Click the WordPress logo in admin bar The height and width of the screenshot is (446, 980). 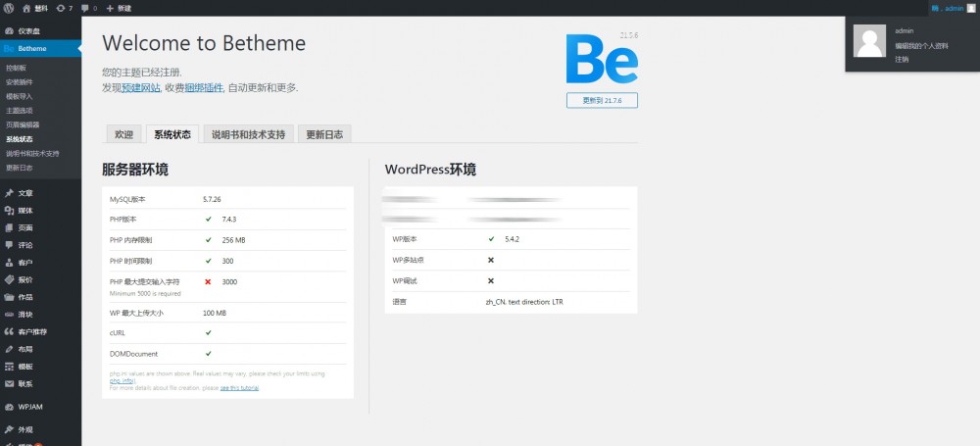8,8
